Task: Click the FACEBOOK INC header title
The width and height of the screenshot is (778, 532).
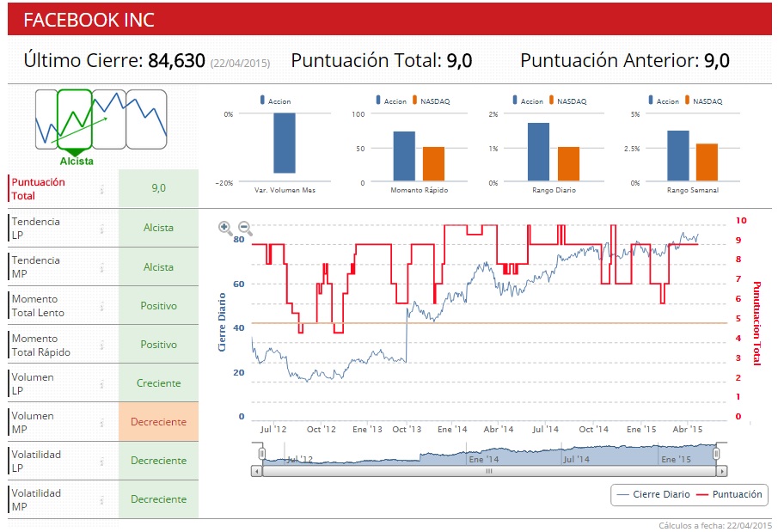Action: tap(89, 20)
